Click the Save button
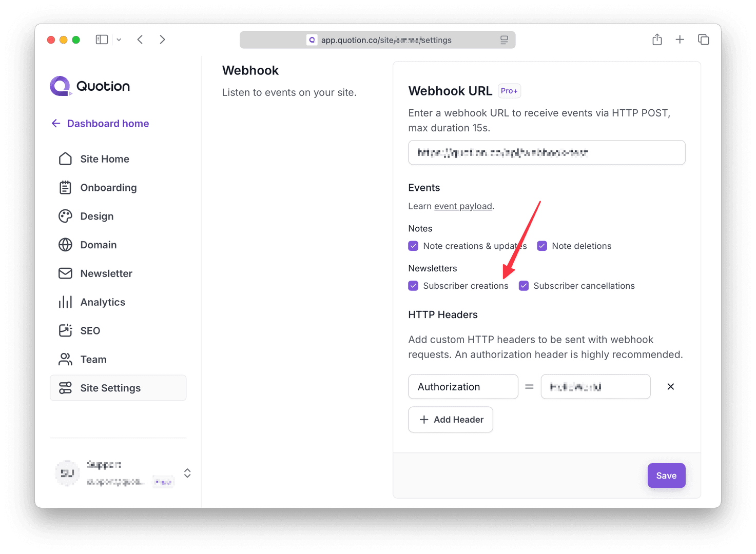The image size is (756, 554). [666, 476]
